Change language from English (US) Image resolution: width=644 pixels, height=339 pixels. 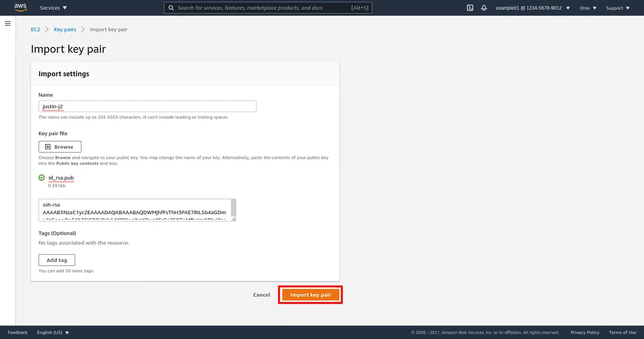point(53,333)
